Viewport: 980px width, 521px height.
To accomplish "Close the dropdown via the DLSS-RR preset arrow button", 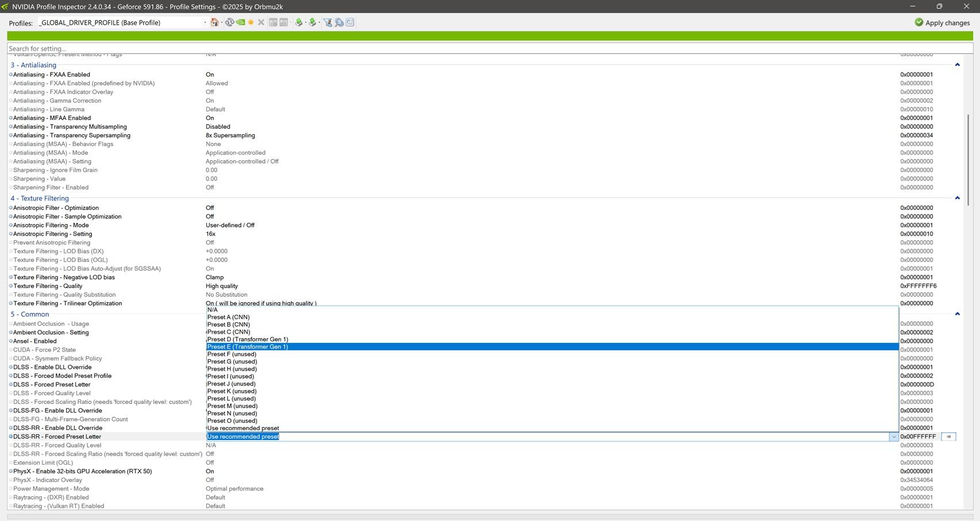I will (893, 437).
